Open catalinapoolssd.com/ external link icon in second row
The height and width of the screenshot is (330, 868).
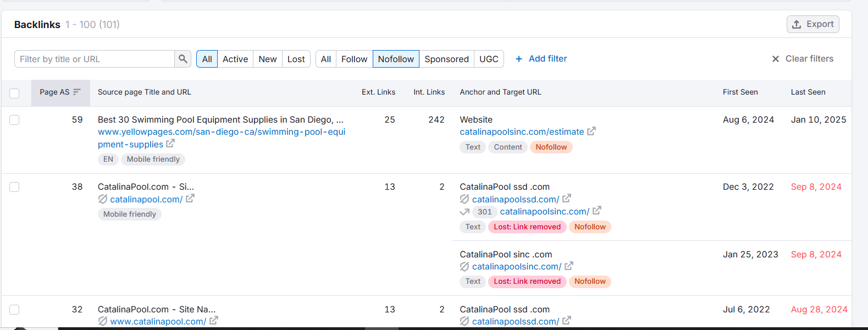[567, 199]
